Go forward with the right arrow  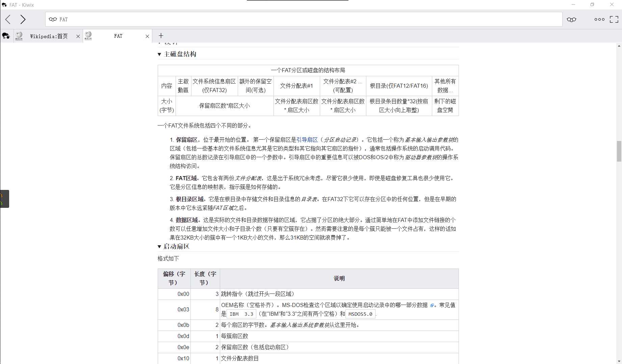(23, 19)
